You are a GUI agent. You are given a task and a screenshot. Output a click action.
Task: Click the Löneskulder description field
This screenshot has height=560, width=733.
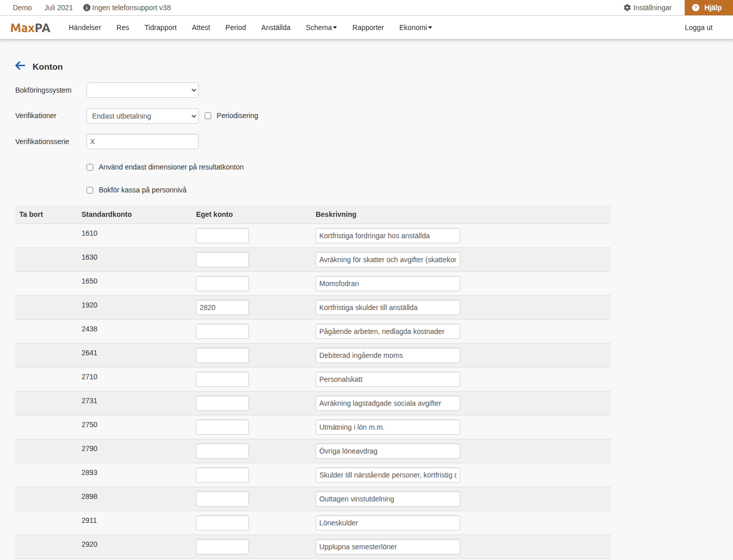pos(388,523)
